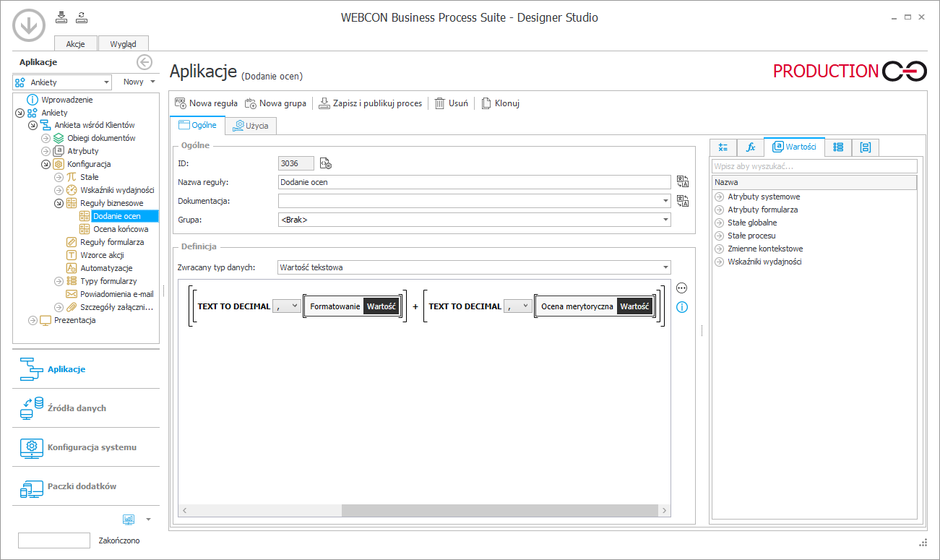This screenshot has width=940, height=560.
Task: Collapse the Reguły biznesowe node
Action: coord(59,203)
